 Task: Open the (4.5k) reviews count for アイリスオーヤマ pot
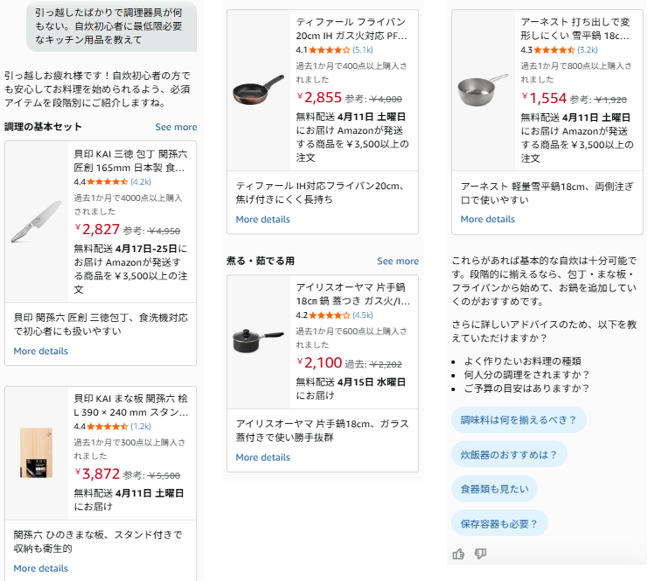click(362, 315)
